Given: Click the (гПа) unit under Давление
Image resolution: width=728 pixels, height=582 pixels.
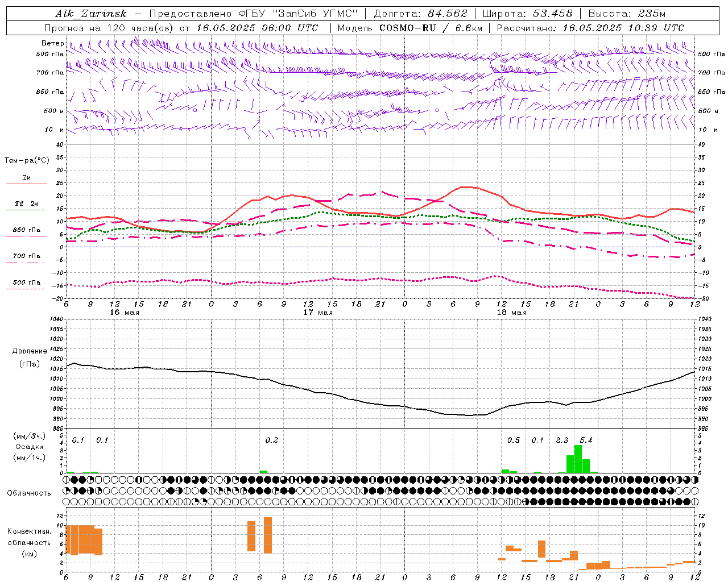Looking at the screenshot, I should [x=30, y=364].
